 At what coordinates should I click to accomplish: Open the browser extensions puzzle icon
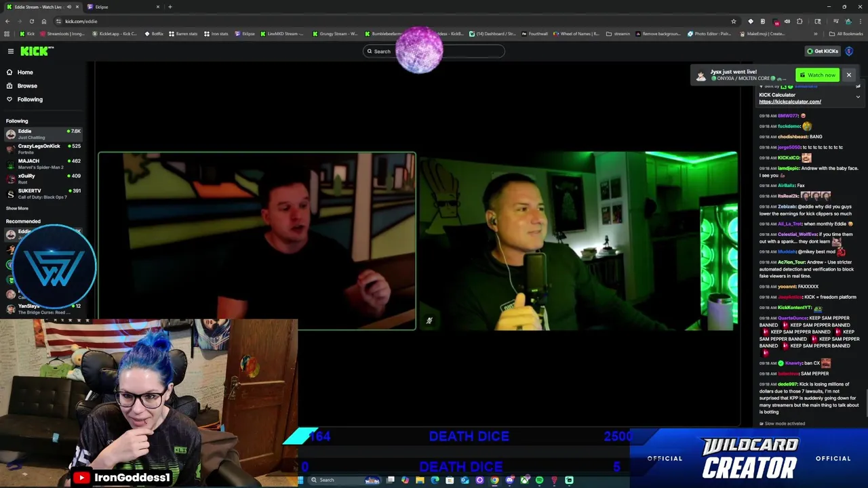point(800,21)
